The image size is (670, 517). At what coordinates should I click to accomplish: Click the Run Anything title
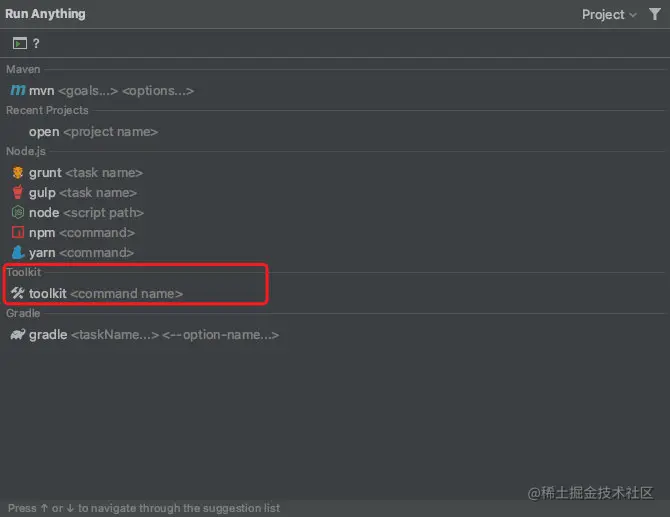tap(45, 14)
